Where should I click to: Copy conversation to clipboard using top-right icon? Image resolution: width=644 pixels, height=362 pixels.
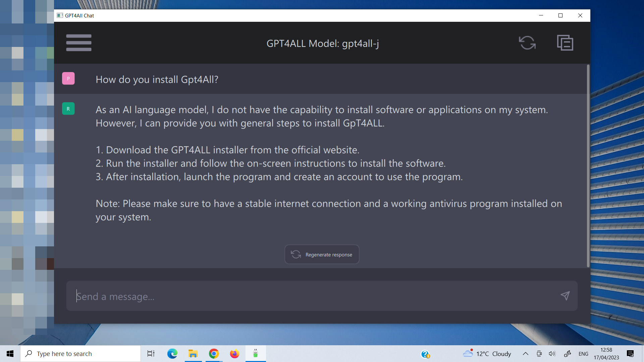tap(565, 43)
